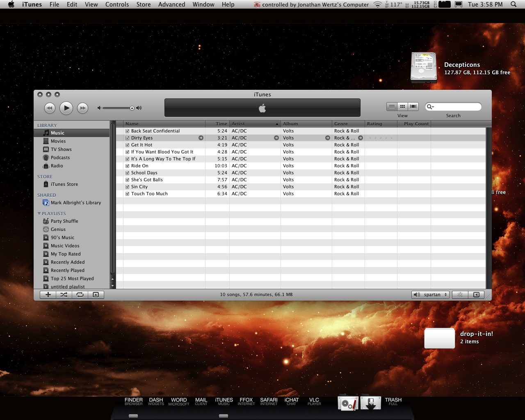Open the spartan speaker selection dropdown
The height and width of the screenshot is (420, 525).
click(x=430, y=294)
